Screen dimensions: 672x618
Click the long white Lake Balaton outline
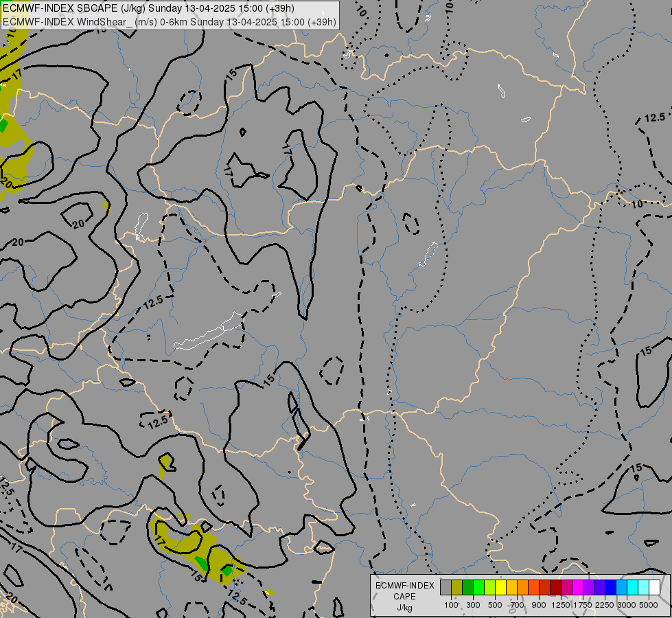pos(209,331)
